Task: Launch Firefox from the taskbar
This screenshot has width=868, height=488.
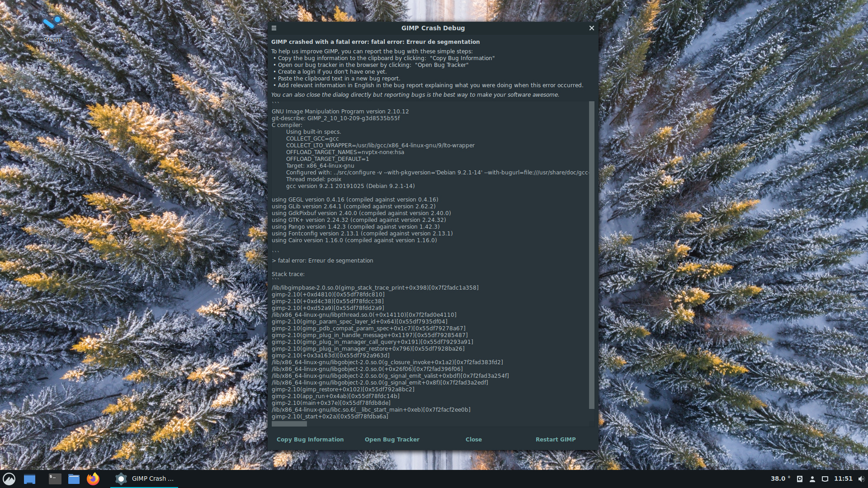Action: (x=93, y=479)
